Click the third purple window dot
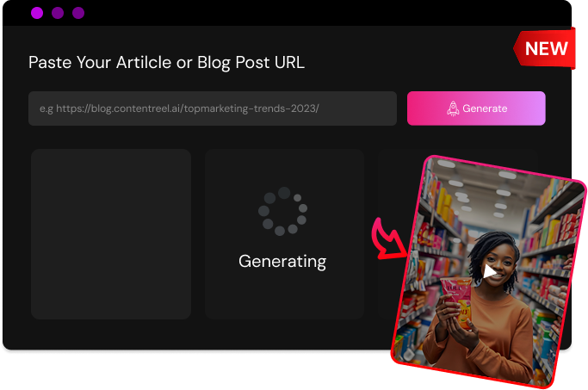Screen dimensions: 588x390 pos(78,13)
